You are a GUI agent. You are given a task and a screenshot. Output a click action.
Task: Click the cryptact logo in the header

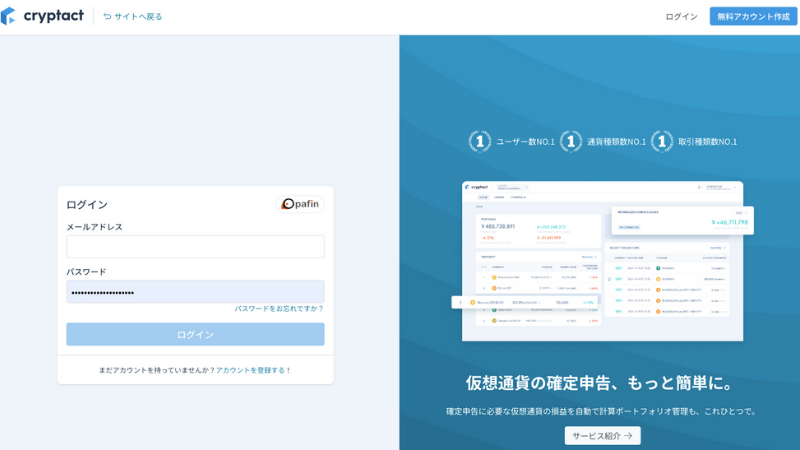click(x=42, y=16)
